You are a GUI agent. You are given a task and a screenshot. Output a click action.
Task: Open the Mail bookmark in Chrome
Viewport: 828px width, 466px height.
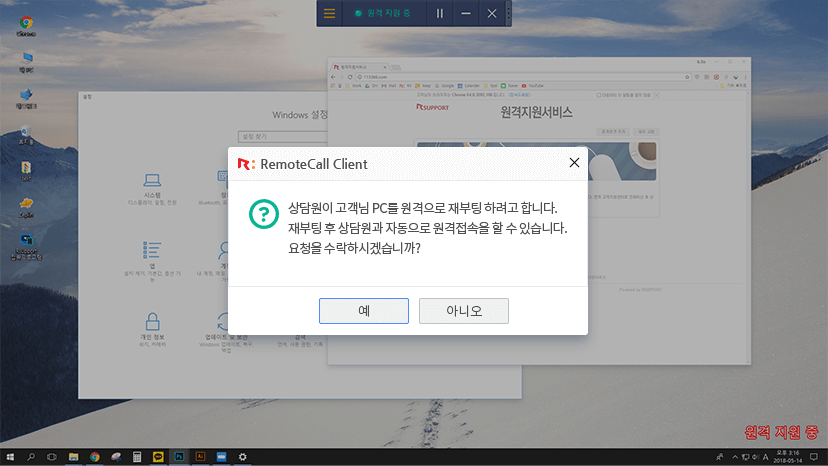click(389, 86)
